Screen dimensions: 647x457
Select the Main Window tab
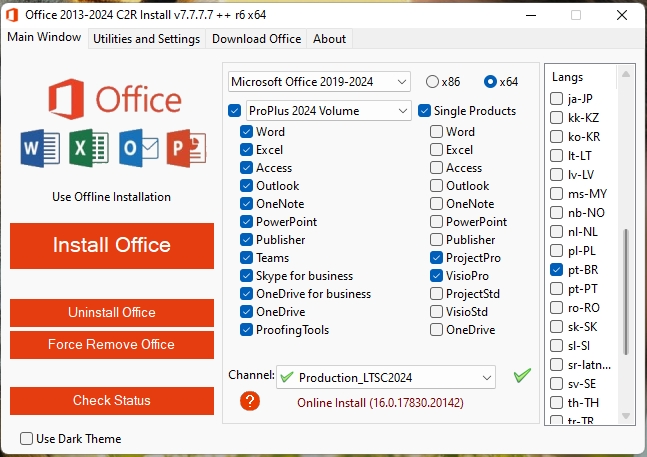[x=44, y=37]
